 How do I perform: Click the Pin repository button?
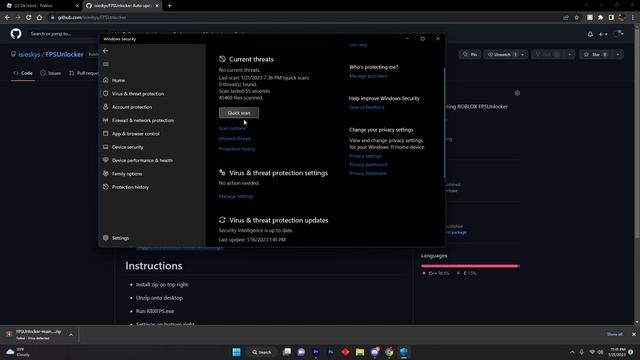pyautogui.click(x=470, y=54)
